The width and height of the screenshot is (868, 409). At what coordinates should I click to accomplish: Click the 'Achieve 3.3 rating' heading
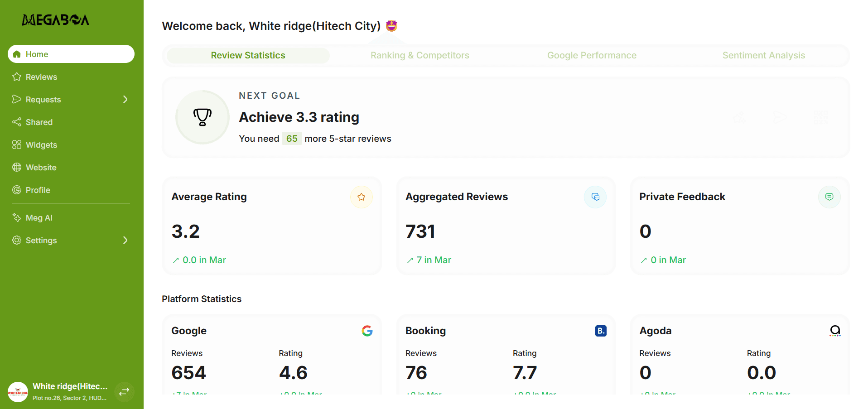point(299,117)
